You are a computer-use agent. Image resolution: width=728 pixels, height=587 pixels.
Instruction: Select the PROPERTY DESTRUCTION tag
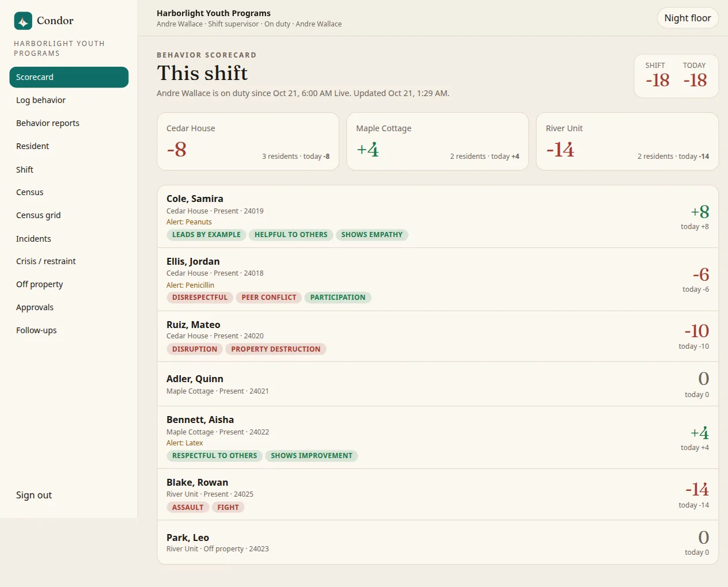click(x=276, y=349)
